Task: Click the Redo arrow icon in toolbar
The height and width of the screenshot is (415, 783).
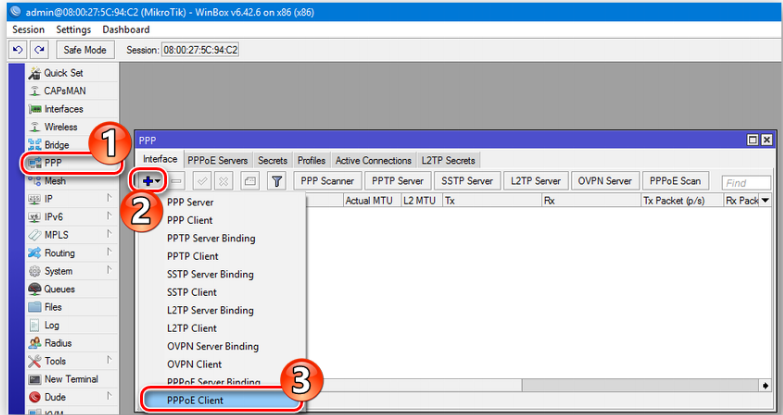Action: click(39, 50)
